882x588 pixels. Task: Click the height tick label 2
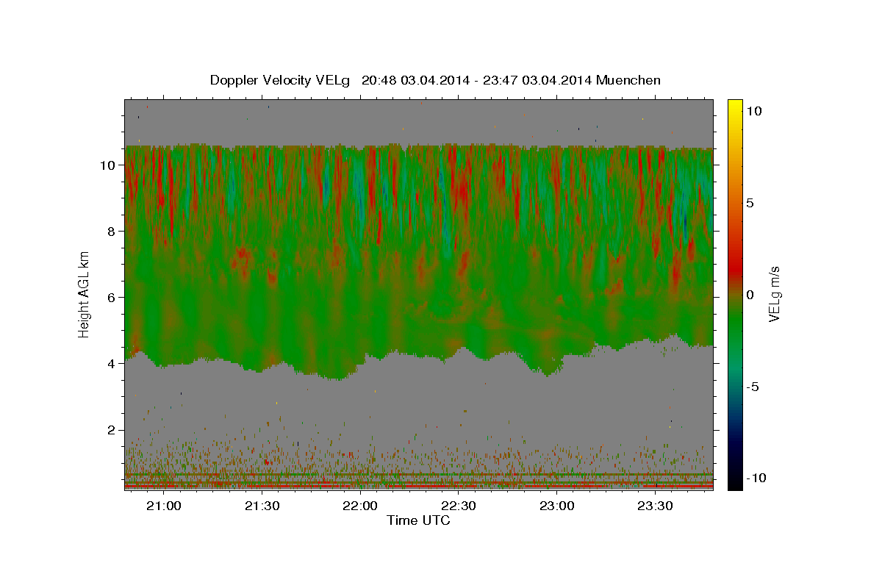pyautogui.click(x=111, y=430)
